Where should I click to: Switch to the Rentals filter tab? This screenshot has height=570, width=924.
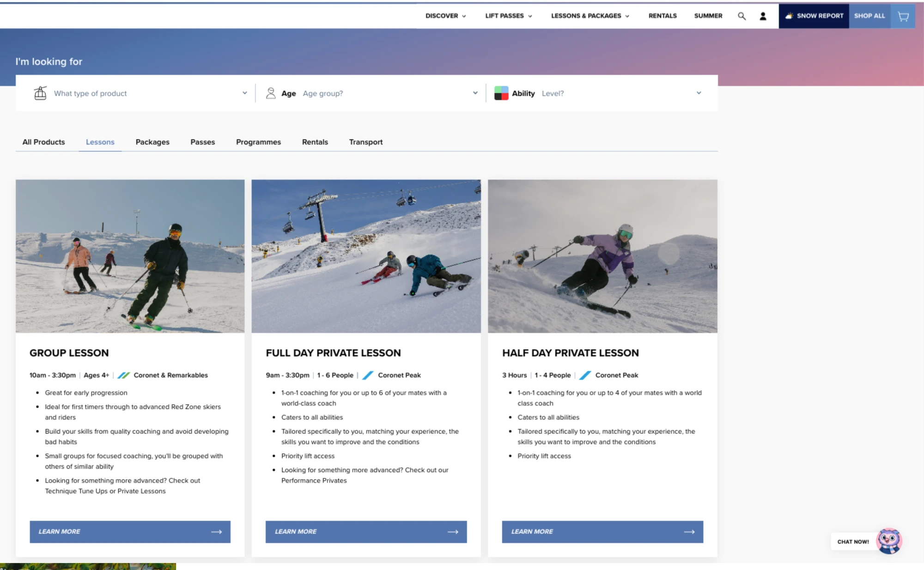click(x=315, y=142)
